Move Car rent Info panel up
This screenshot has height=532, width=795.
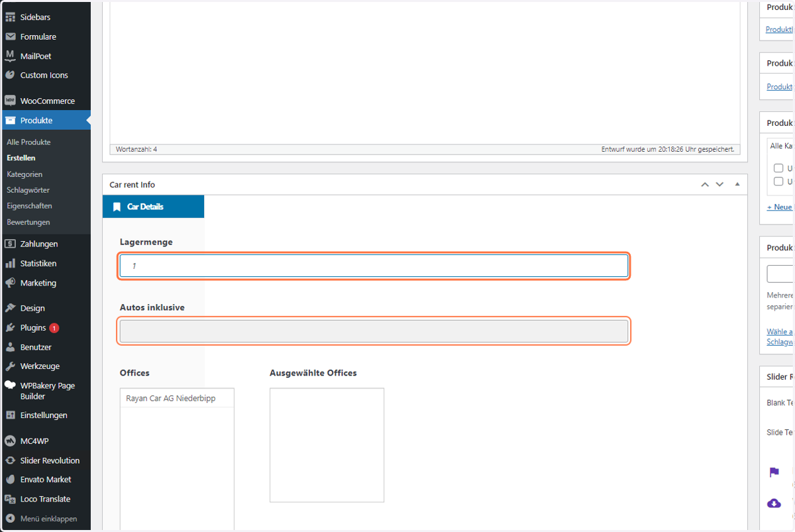[x=705, y=184]
